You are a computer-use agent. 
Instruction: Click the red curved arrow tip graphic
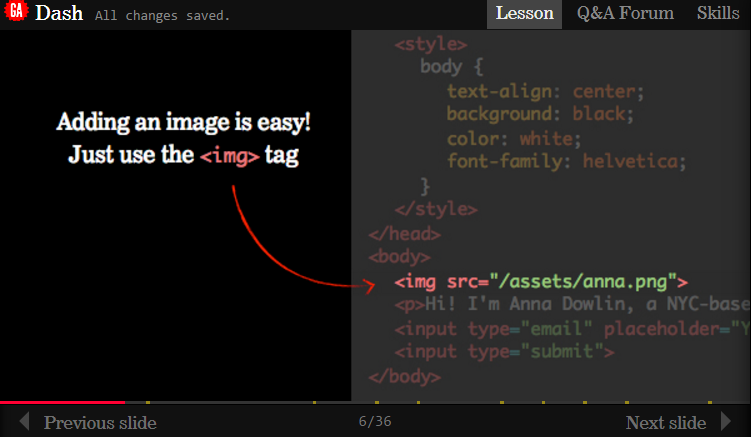click(369, 286)
